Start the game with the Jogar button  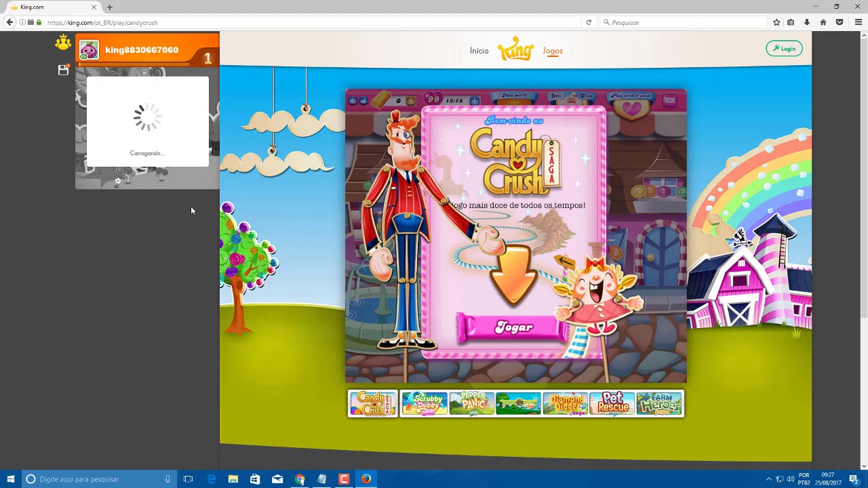[x=513, y=327]
